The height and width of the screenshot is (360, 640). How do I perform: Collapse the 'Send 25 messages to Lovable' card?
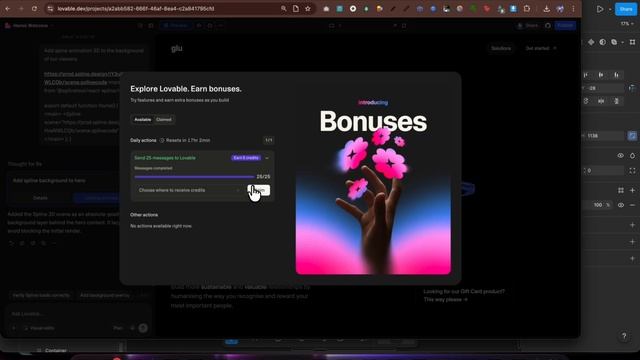click(x=267, y=158)
